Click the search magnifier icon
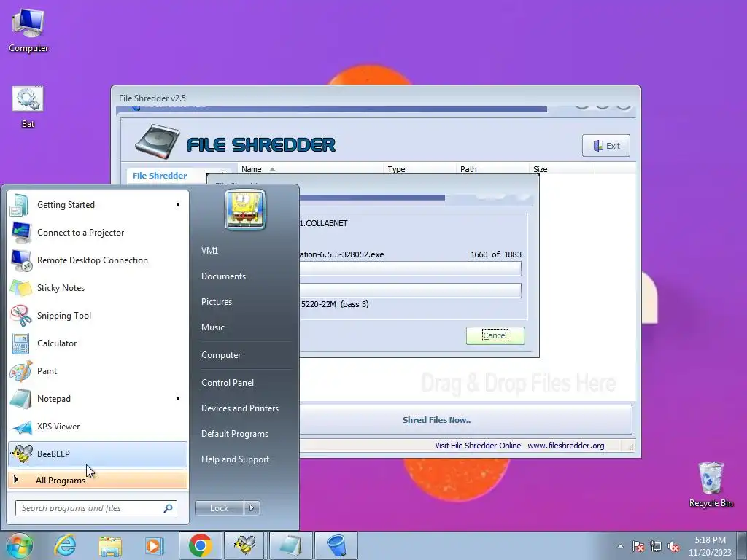The image size is (747, 560). click(169, 508)
